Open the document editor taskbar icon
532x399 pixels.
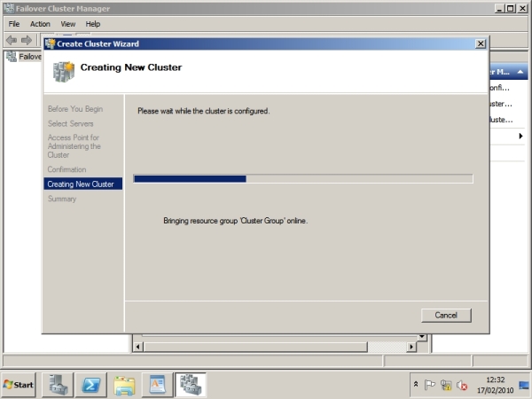pos(157,385)
